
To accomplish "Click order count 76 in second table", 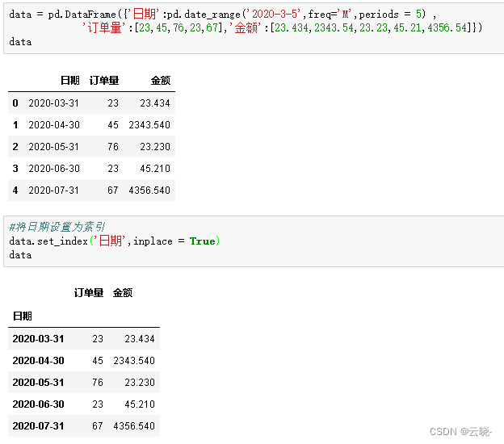I will 98,383.
